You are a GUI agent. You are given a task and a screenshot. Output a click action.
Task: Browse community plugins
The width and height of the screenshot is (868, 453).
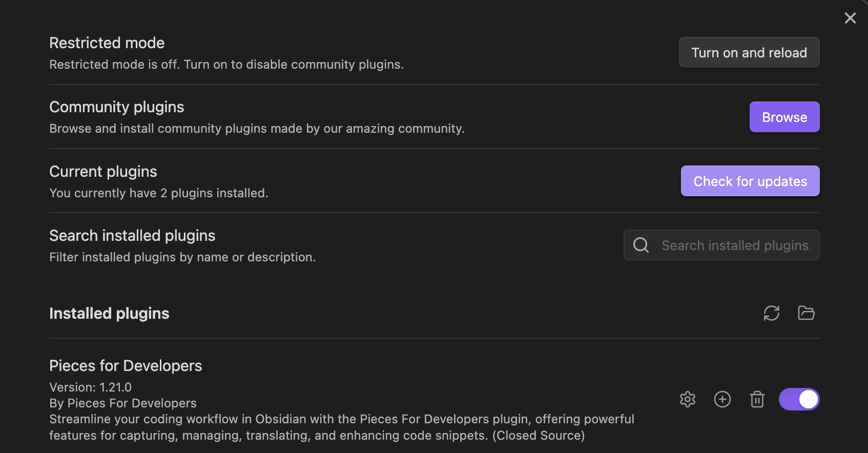click(x=784, y=117)
